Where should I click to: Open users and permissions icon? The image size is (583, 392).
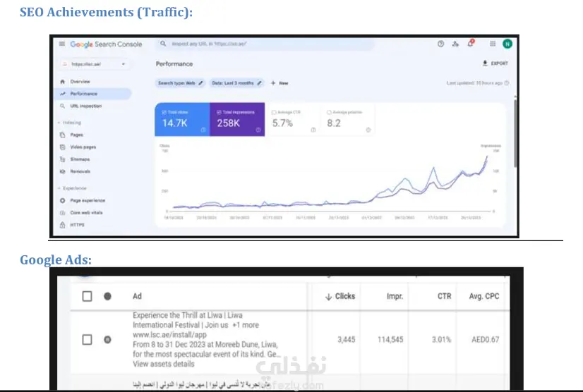point(455,44)
